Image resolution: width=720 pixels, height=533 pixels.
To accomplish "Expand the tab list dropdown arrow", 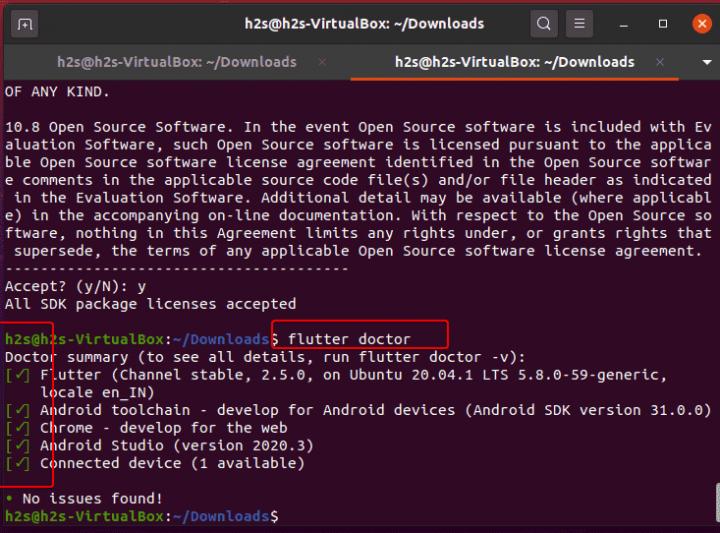I will [707, 62].
